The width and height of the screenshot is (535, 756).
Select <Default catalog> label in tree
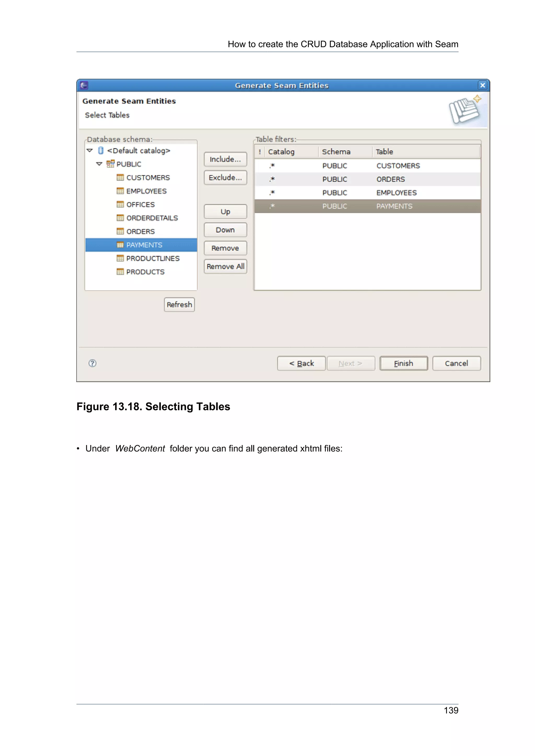point(139,151)
